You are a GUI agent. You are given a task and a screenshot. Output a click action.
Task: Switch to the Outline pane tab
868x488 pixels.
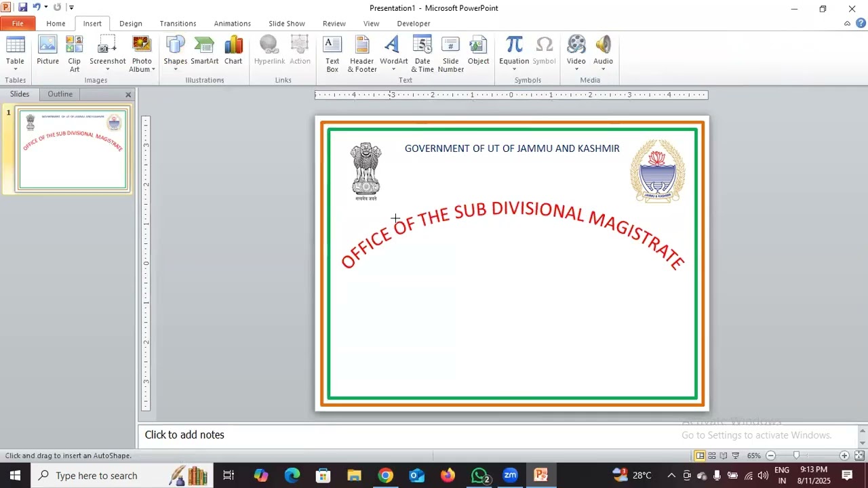pos(60,94)
